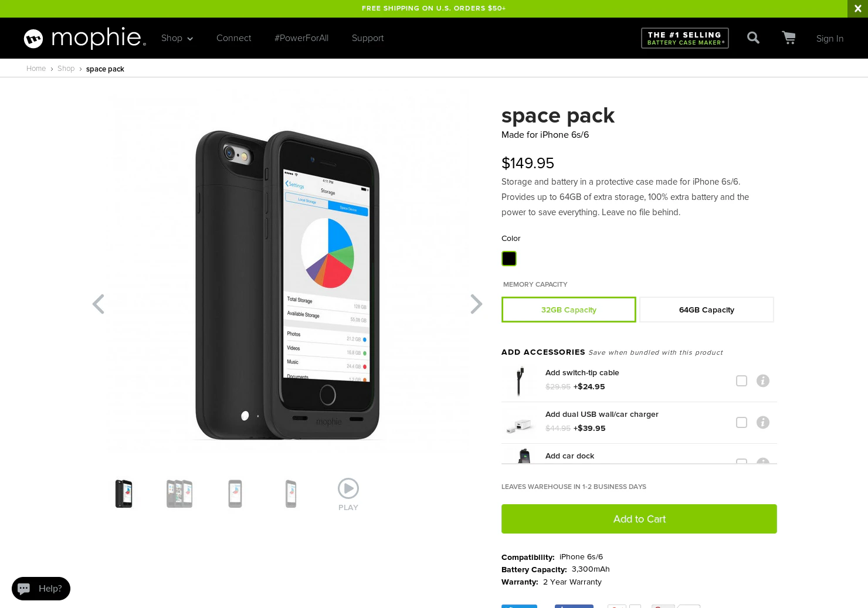Open the shopping cart icon
Screen dimensions: 868x608
coord(788,38)
